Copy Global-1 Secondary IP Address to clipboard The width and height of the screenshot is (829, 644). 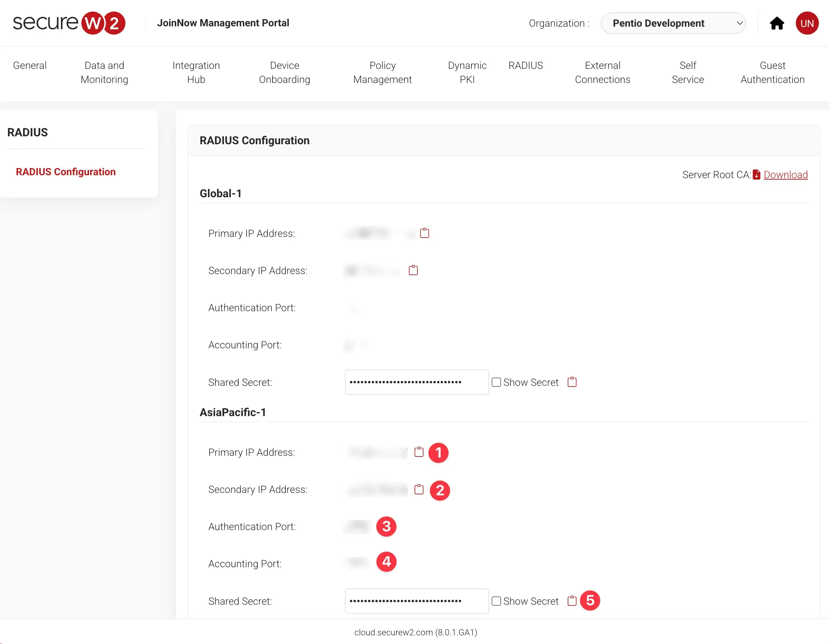pyautogui.click(x=413, y=270)
